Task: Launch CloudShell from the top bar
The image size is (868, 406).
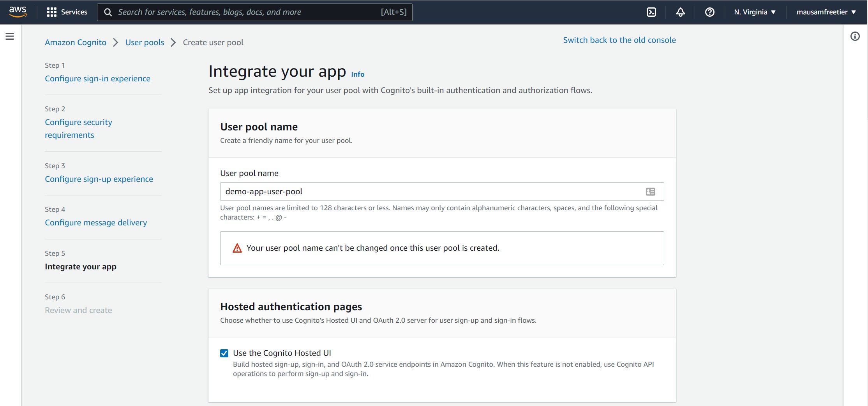Action: (651, 12)
